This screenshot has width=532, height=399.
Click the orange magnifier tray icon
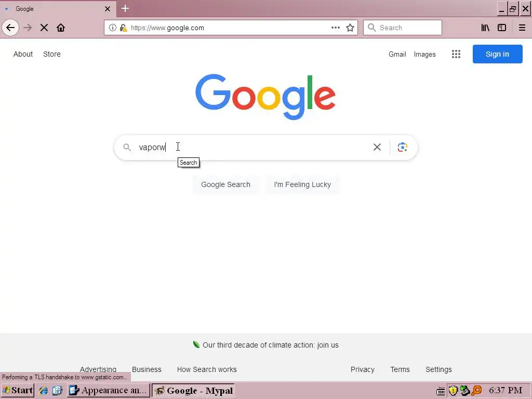coord(477,391)
